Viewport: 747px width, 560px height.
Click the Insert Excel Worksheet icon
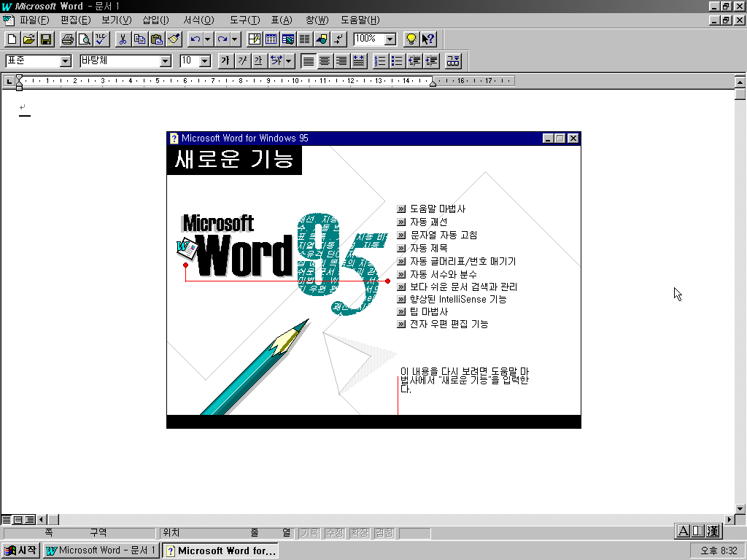tap(287, 39)
